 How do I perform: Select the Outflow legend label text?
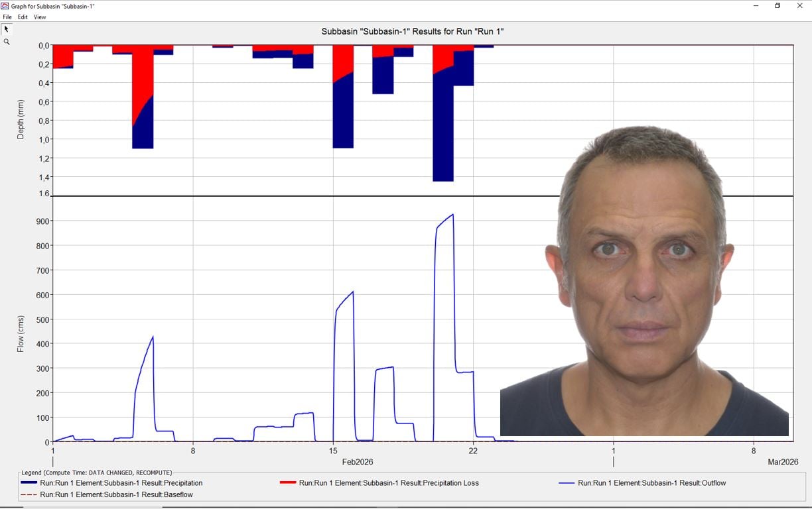coord(651,483)
